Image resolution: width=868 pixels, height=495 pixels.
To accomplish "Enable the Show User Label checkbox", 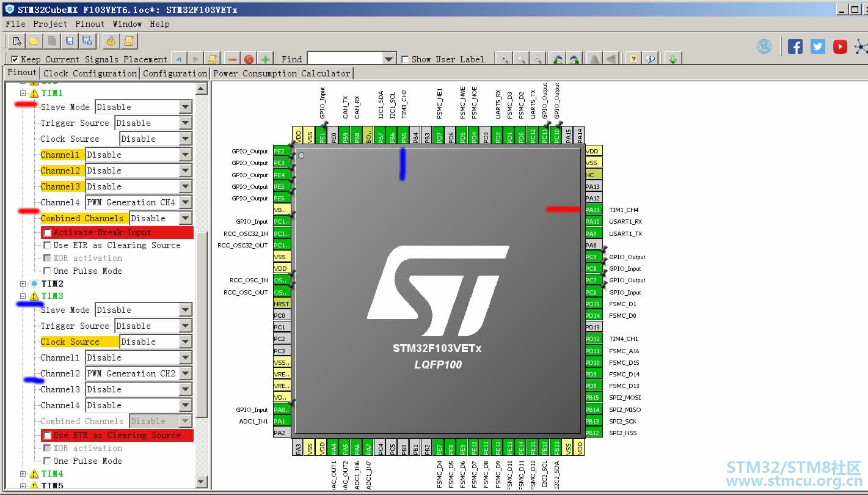I will [x=405, y=59].
